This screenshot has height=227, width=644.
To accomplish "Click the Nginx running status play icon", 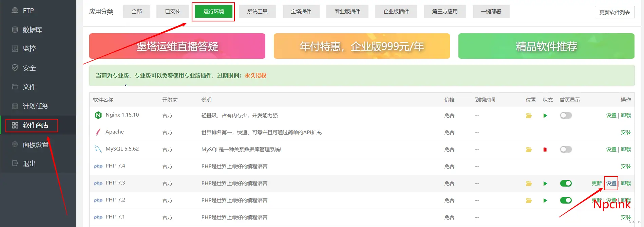I will pos(545,116).
